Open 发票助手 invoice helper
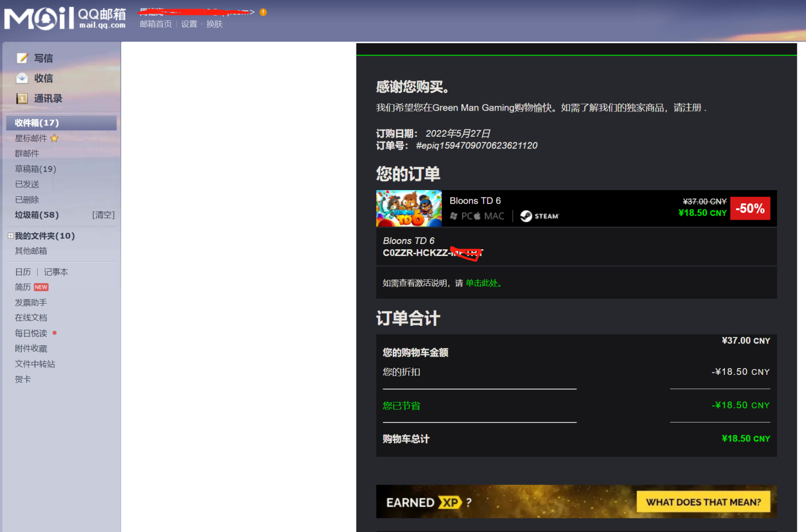The height and width of the screenshot is (532, 806). click(x=31, y=303)
